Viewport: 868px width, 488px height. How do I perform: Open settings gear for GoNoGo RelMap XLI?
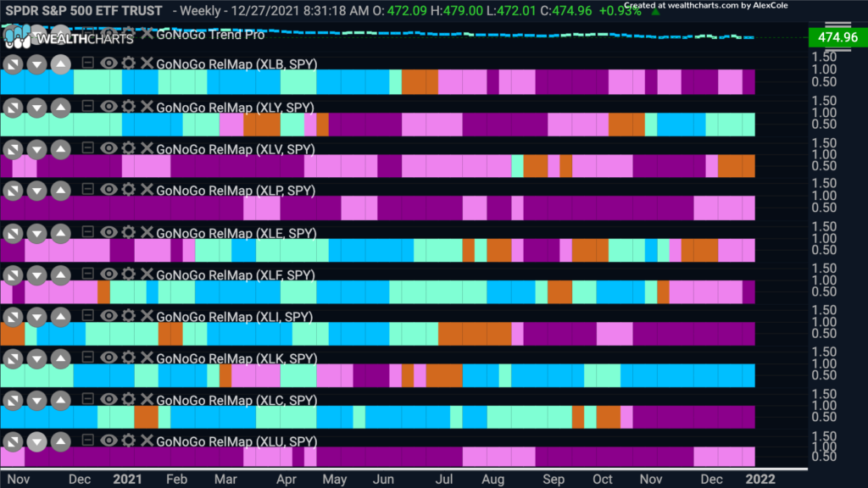click(x=129, y=315)
